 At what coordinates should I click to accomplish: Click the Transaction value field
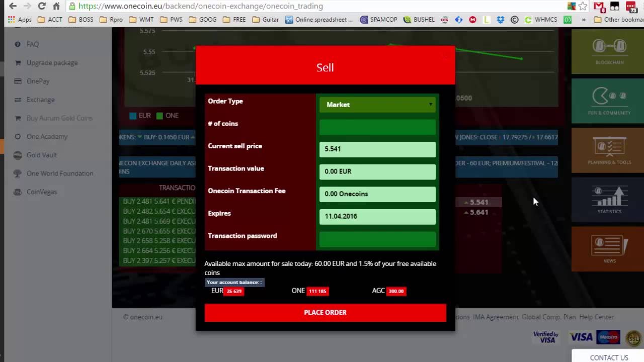click(377, 171)
